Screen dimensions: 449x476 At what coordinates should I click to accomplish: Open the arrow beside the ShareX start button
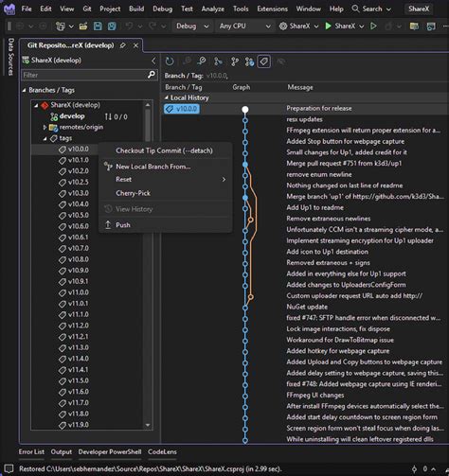pos(362,26)
